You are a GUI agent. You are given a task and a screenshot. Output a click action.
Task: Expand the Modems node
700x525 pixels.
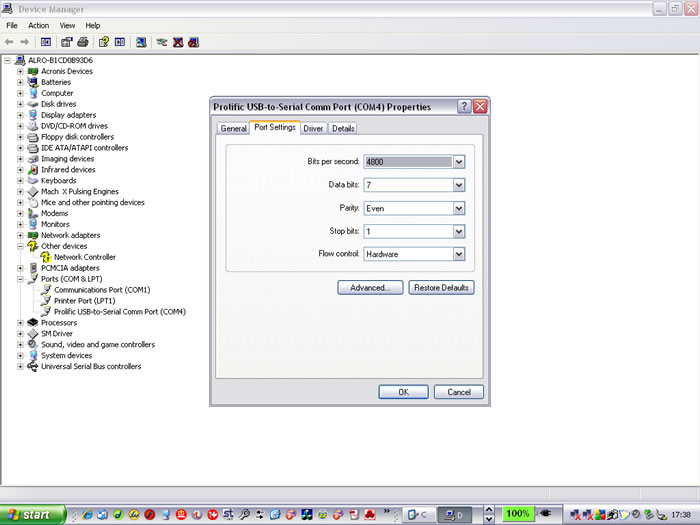(20, 213)
